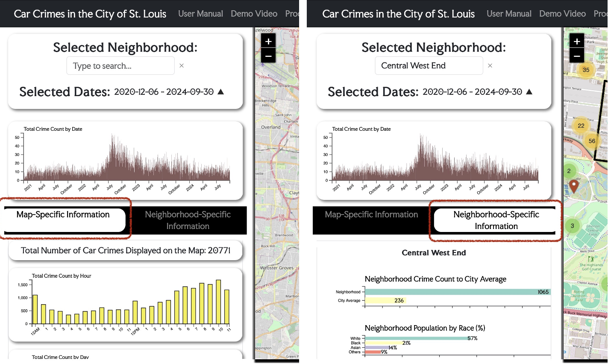Zoom in on the left panel's map
Screen dimensions: 611x364
pyautogui.click(x=268, y=41)
